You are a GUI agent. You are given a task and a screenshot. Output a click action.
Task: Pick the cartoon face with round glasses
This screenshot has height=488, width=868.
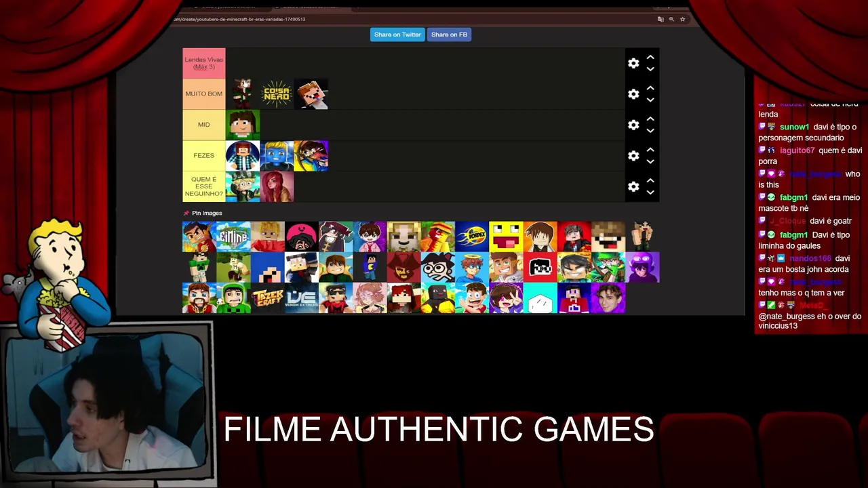click(x=438, y=267)
